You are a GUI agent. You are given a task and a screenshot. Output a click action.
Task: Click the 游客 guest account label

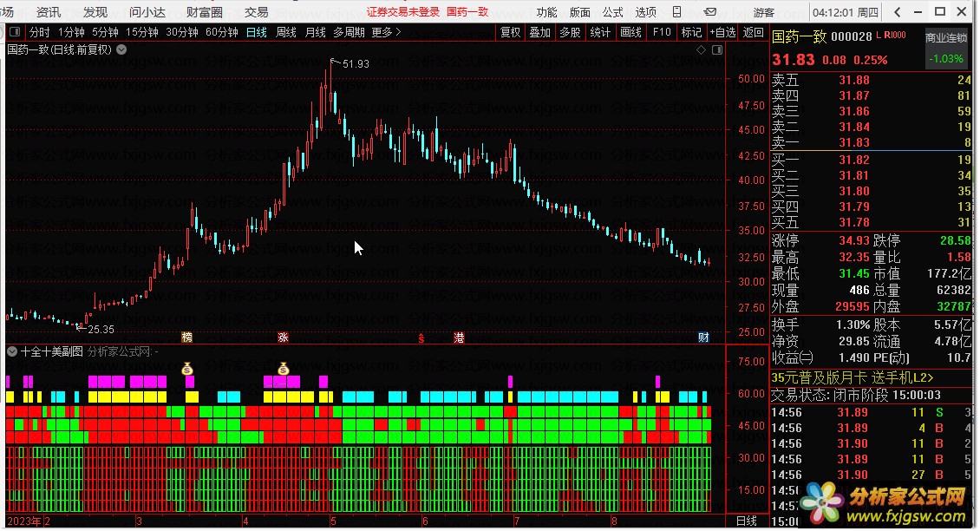tap(763, 12)
